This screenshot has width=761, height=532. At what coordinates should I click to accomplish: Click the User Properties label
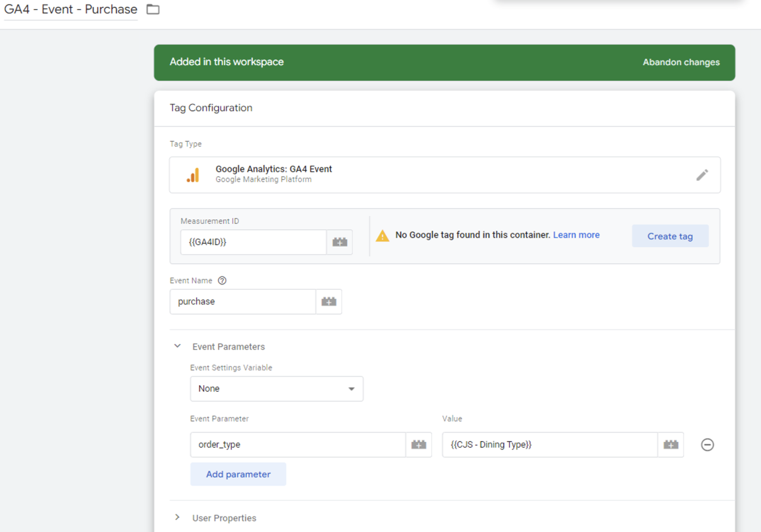(224, 518)
